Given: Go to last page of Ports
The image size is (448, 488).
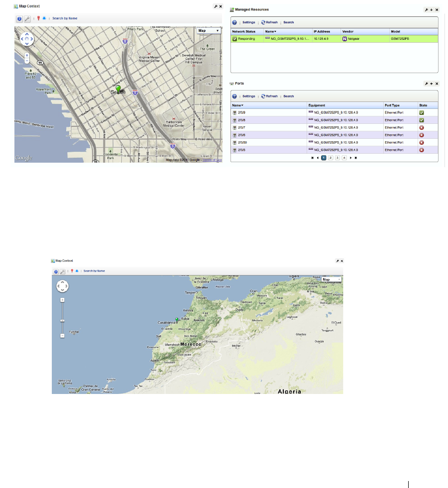Looking at the screenshot, I should click(356, 158).
